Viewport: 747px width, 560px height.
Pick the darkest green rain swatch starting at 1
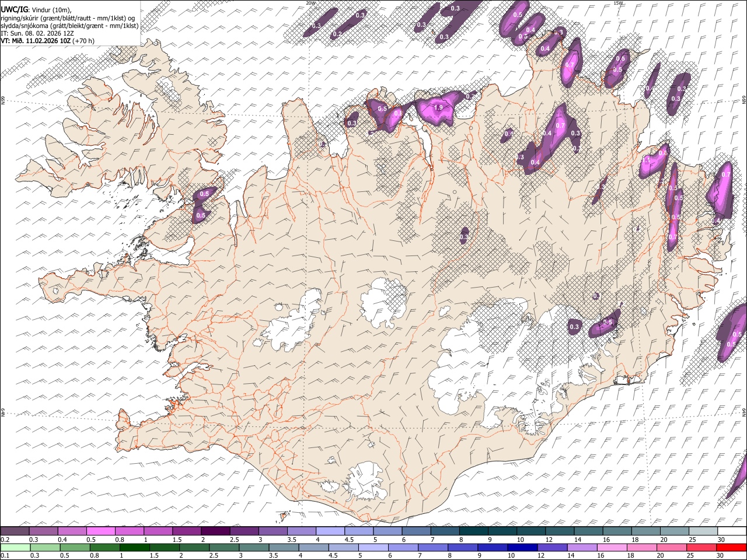(x=134, y=547)
